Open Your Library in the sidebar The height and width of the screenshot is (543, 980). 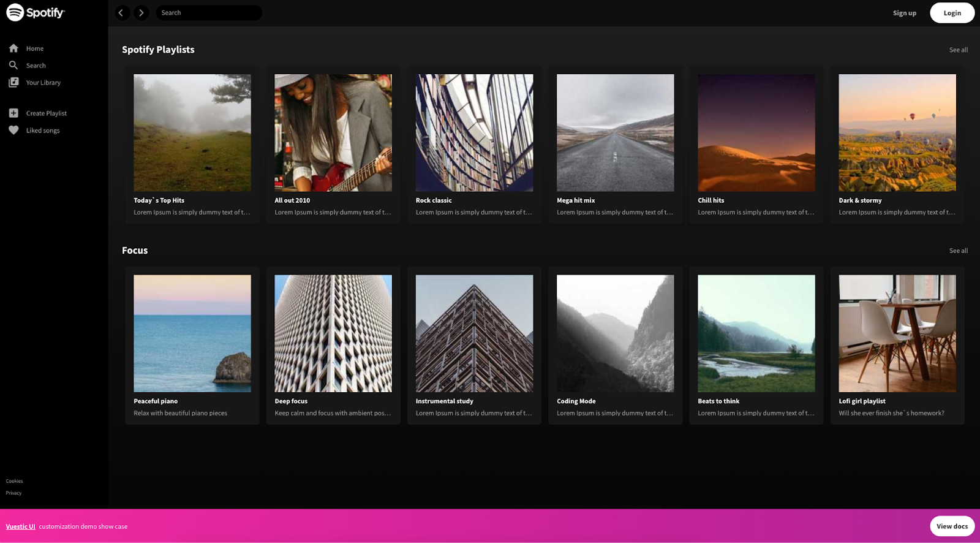(43, 83)
